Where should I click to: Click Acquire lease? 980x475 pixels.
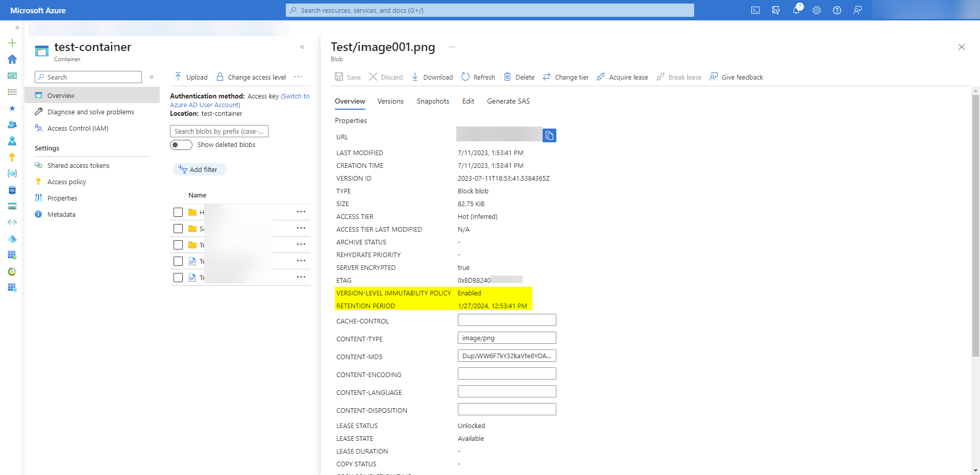point(622,77)
